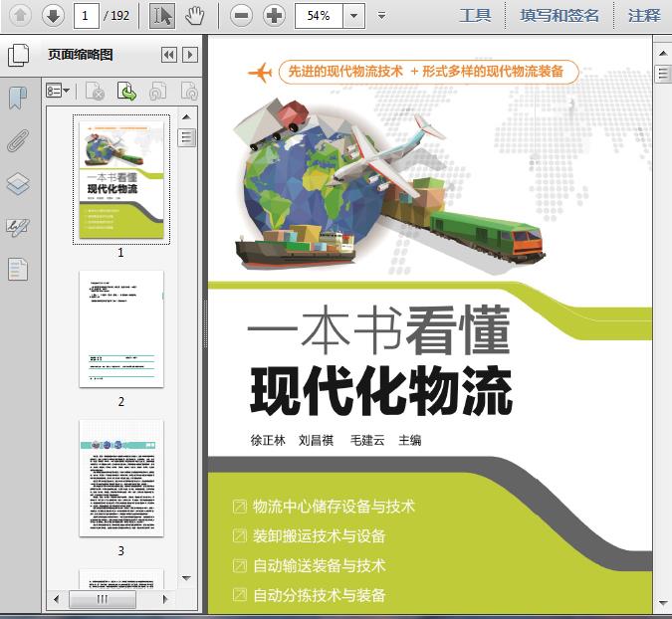Viewport: 672px width, 619px height.
Task: Activate the text selection cursor tool
Action: pos(162,15)
